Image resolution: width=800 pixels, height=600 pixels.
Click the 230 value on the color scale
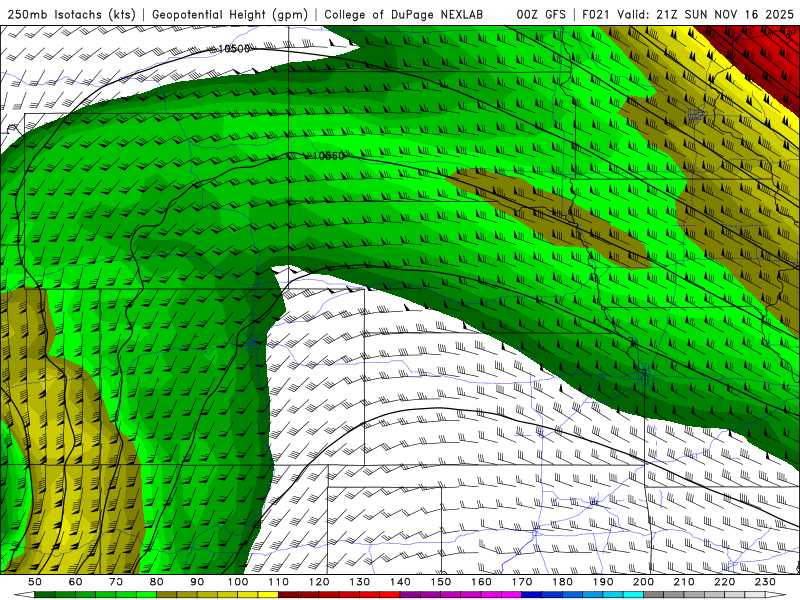pyautogui.click(x=765, y=582)
